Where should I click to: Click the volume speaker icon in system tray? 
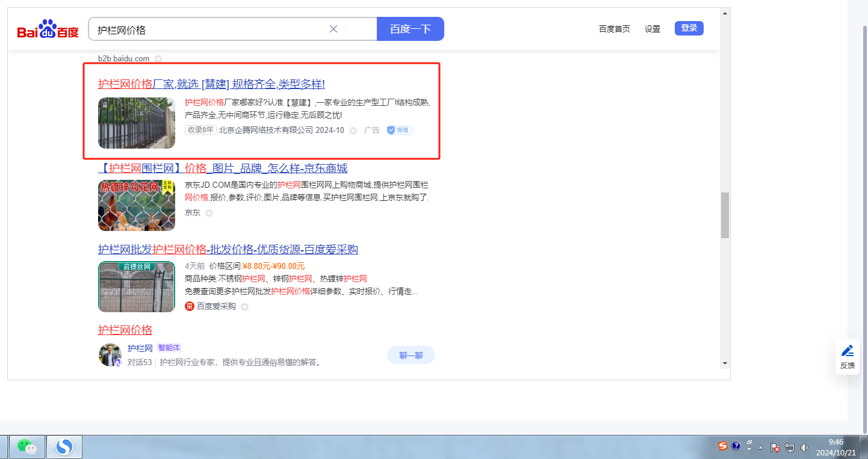click(804, 448)
